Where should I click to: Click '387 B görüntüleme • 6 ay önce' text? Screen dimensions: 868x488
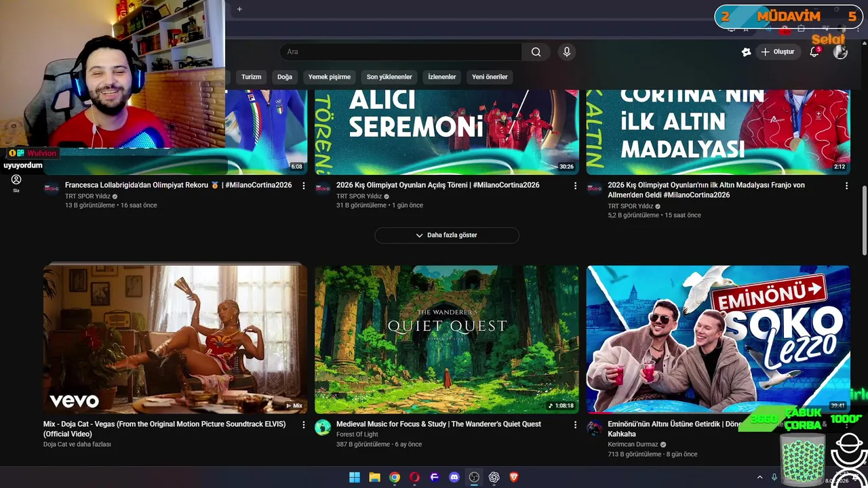(379, 445)
